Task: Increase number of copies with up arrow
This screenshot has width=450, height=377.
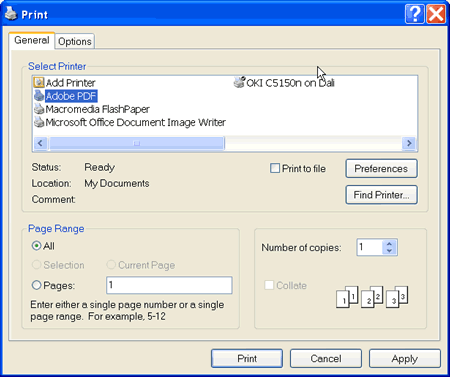Action: 389,244
